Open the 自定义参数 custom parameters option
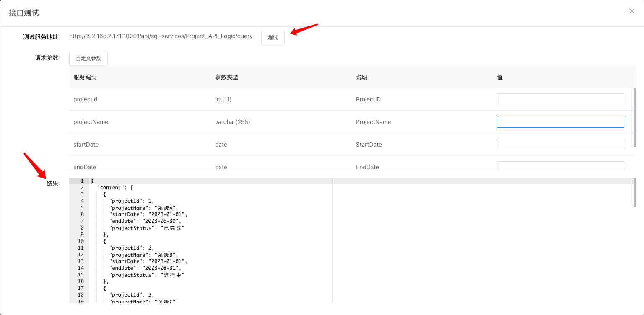 click(88, 58)
